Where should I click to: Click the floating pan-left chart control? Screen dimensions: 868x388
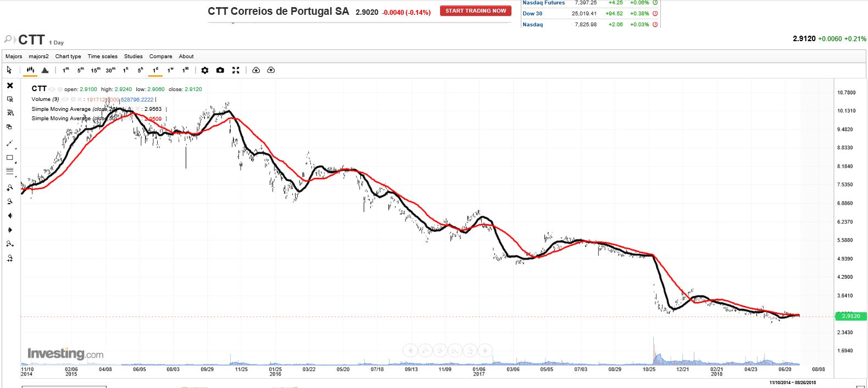tap(410, 350)
